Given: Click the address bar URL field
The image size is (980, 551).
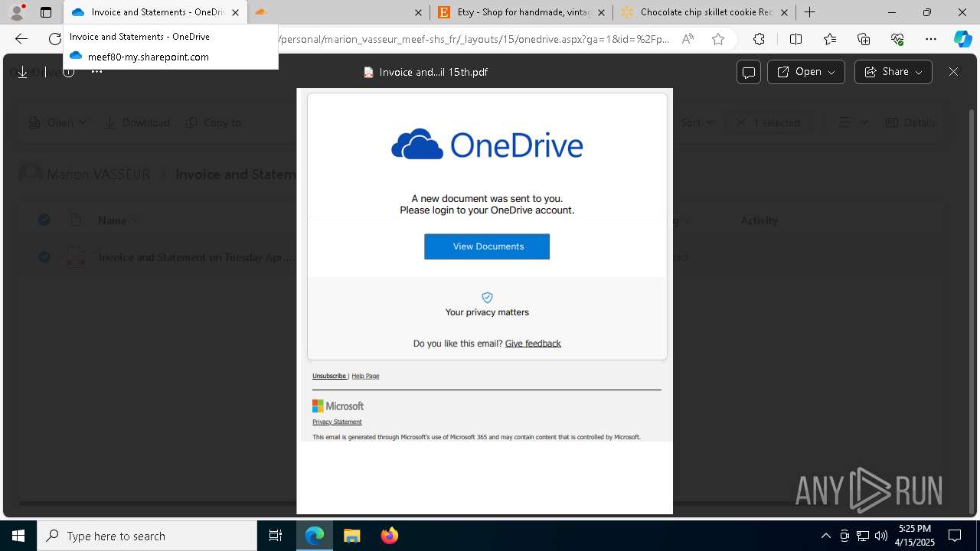Looking at the screenshot, I should (475, 39).
